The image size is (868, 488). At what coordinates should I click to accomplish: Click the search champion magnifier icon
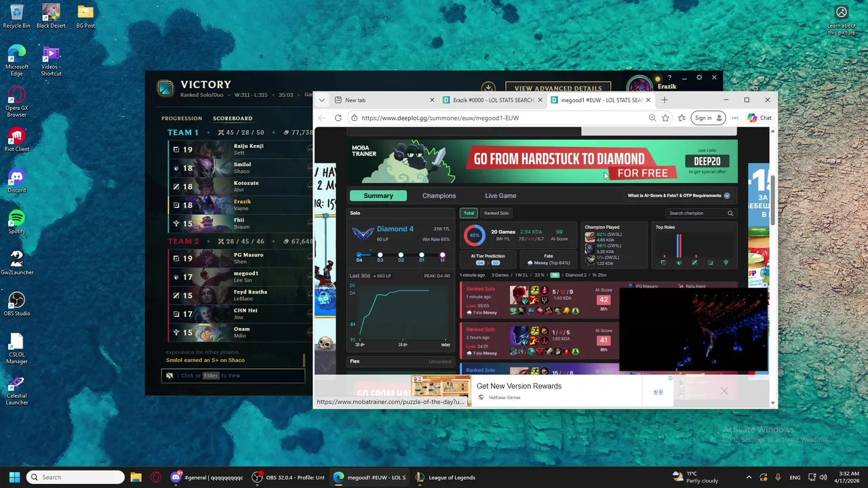coord(730,213)
